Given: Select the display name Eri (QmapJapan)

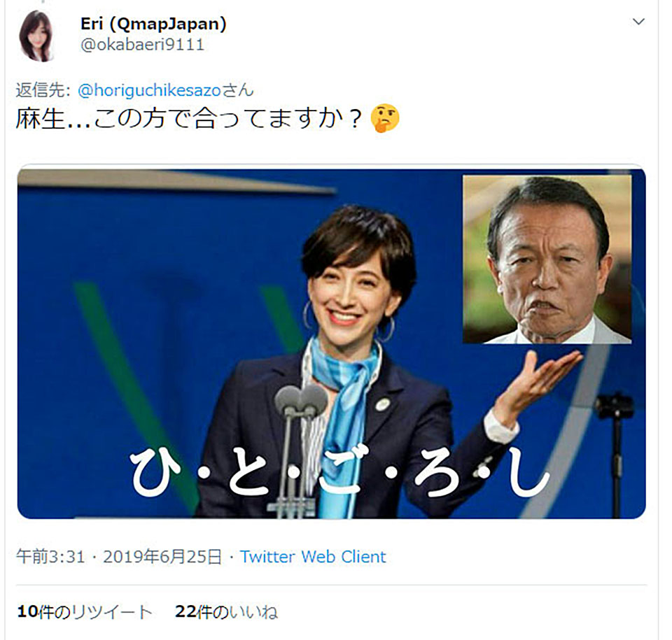Looking at the screenshot, I should click(x=153, y=24).
